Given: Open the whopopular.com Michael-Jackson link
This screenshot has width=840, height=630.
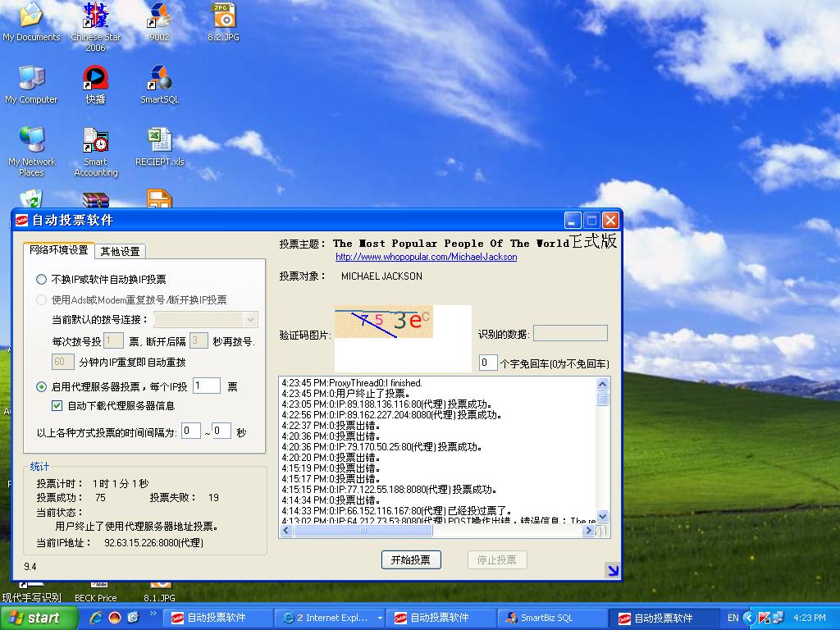Looking at the screenshot, I should [x=426, y=257].
